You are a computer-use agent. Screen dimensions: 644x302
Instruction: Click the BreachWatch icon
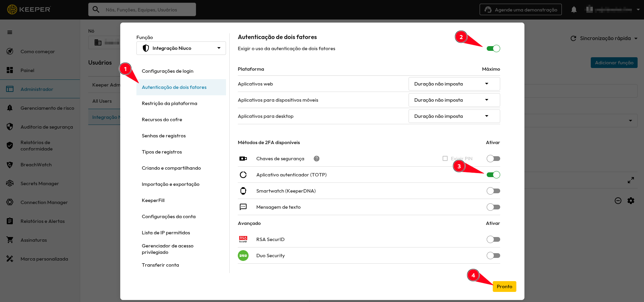point(10,165)
